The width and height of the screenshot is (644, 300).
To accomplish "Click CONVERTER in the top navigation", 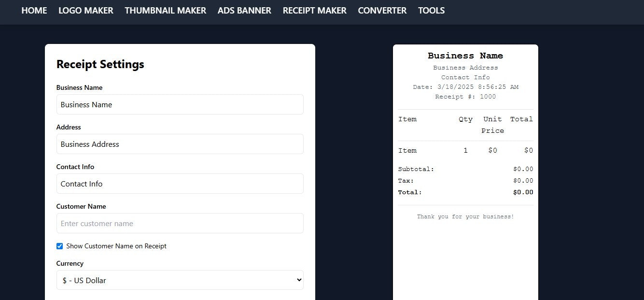I will (382, 10).
